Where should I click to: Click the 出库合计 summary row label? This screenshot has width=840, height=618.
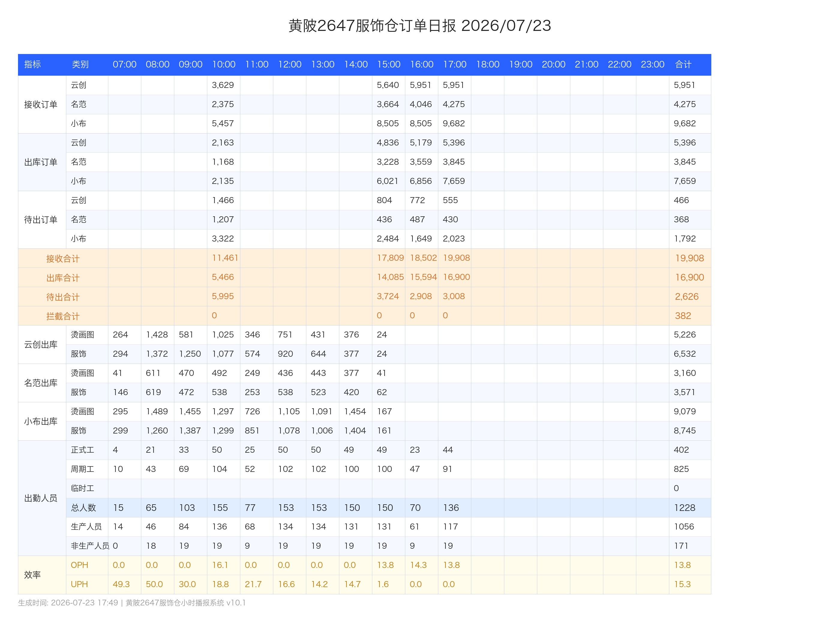pyautogui.click(x=63, y=277)
